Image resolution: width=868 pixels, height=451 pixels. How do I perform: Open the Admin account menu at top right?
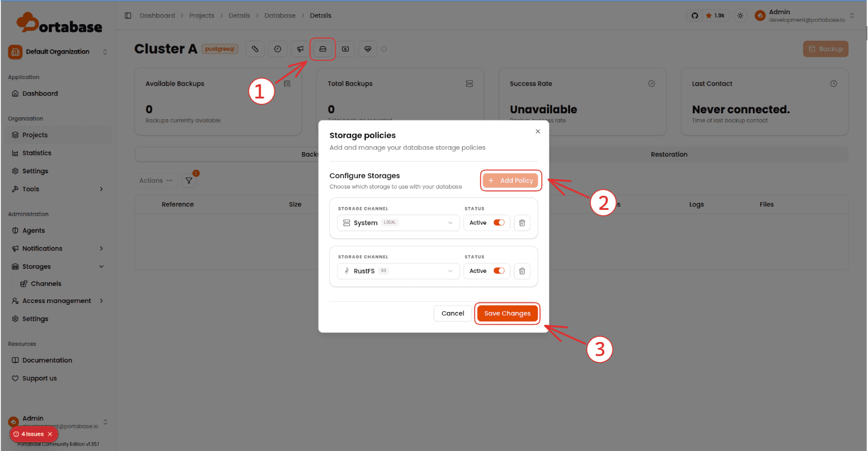pyautogui.click(x=805, y=16)
